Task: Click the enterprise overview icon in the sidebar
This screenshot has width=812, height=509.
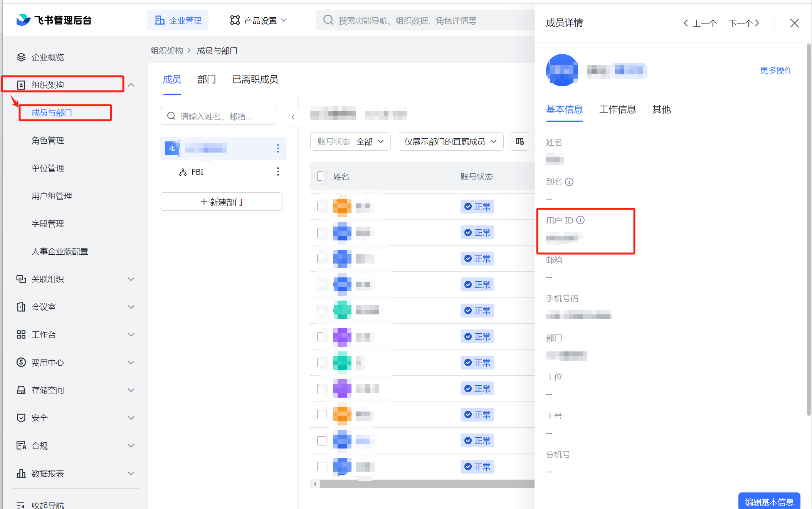Action: (x=21, y=57)
